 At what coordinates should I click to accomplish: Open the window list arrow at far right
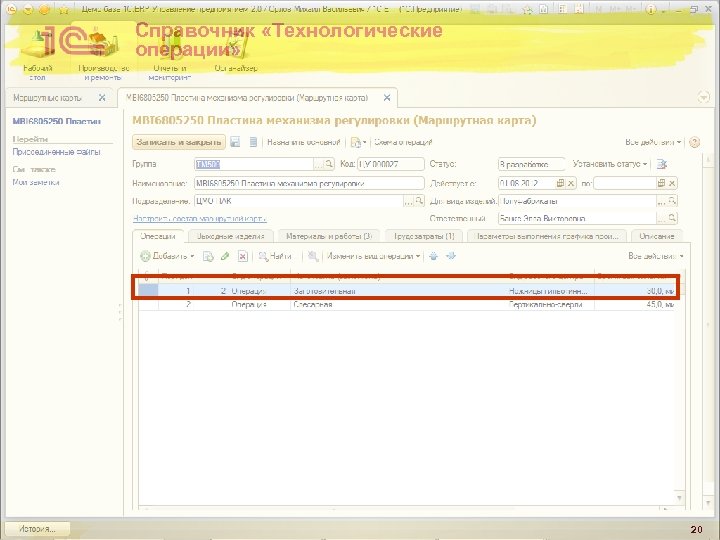[703, 97]
